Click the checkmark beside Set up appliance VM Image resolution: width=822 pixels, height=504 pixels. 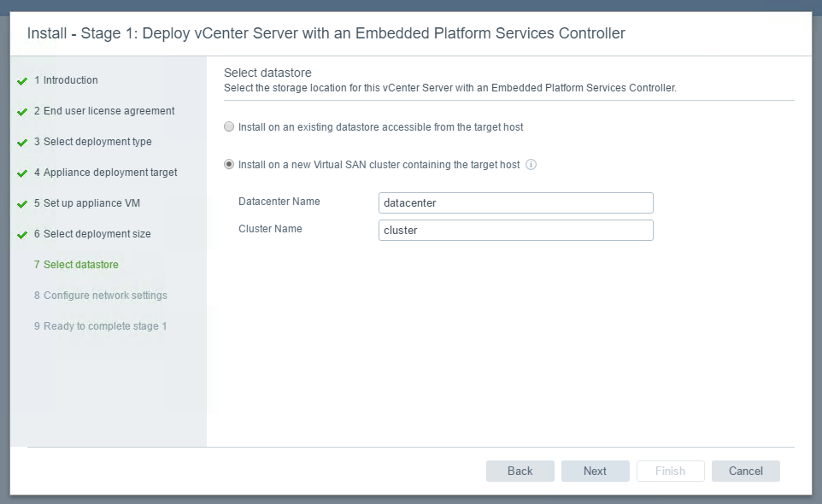pyautogui.click(x=22, y=204)
